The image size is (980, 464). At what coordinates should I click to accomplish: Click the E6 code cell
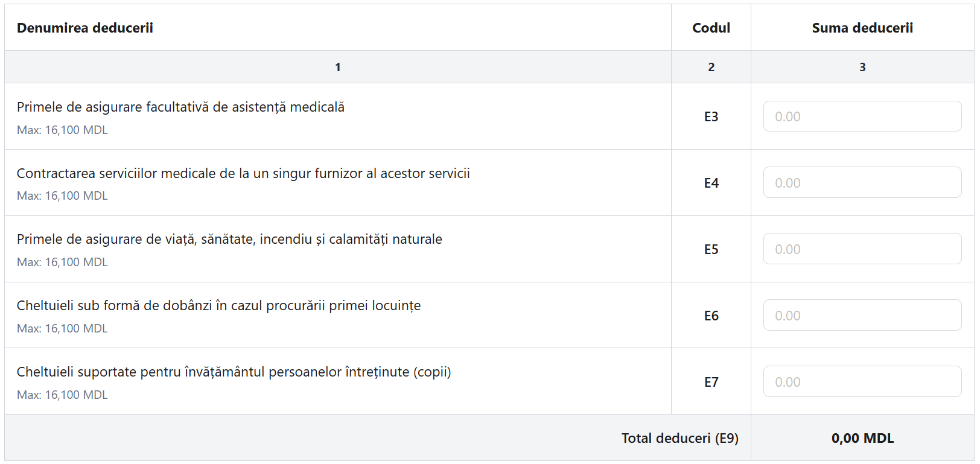pyautogui.click(x=711, y=316)
